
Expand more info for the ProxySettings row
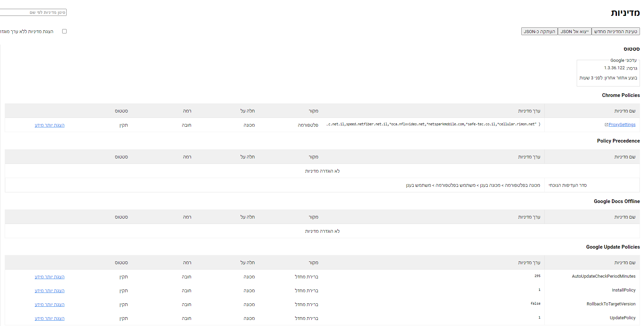point(49,125)
